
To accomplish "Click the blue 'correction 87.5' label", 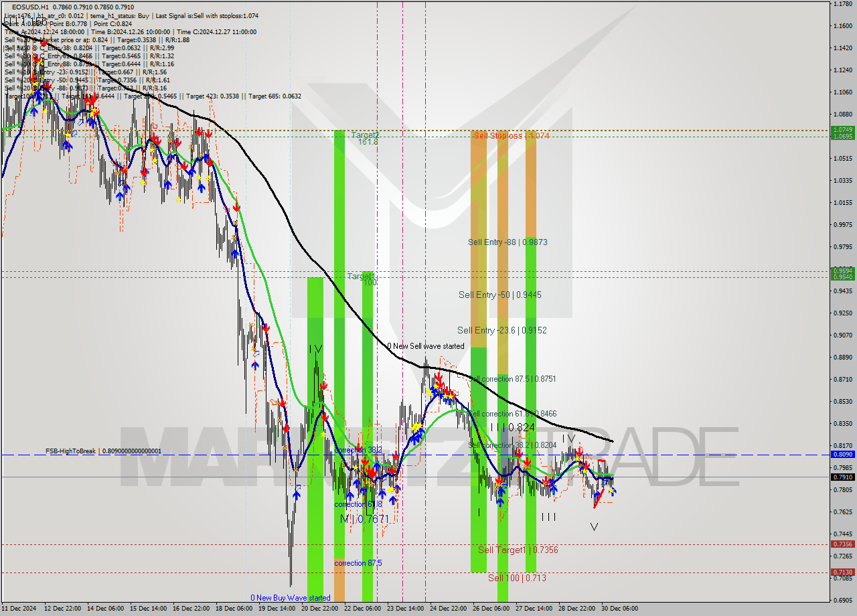I will tap(358, 563).
